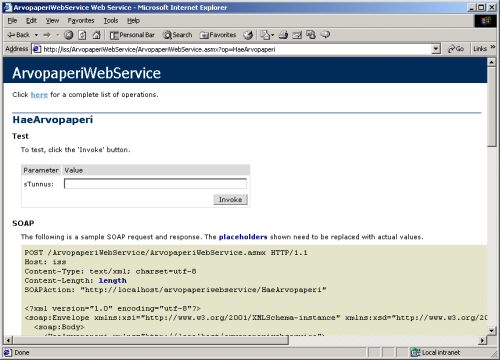Click the horizontal scrollbar thumb
Image resolution: width=500 pixels, height=360 pixels.
[150, 340]
